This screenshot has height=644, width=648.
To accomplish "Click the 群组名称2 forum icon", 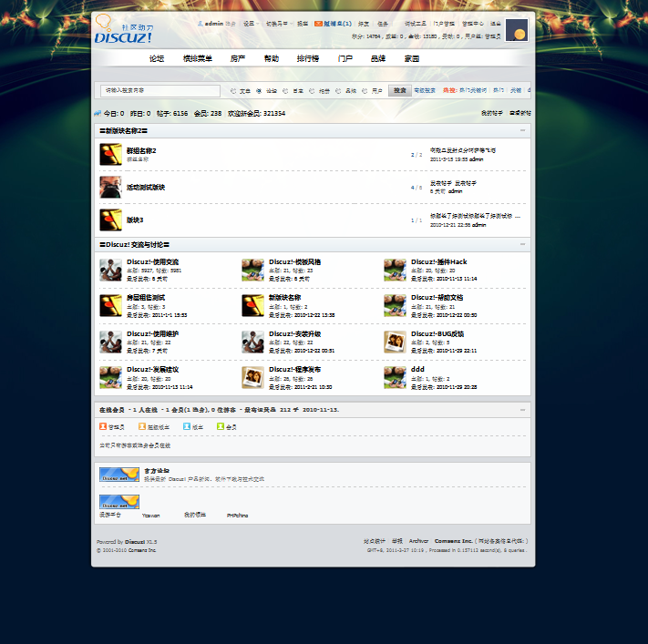I will tap(111, 154).
